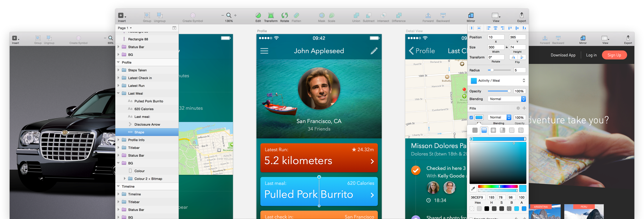This screenshot has height=219, width=644.
Task: Toggle the horizontal Flip option
Action: [513, 57]
